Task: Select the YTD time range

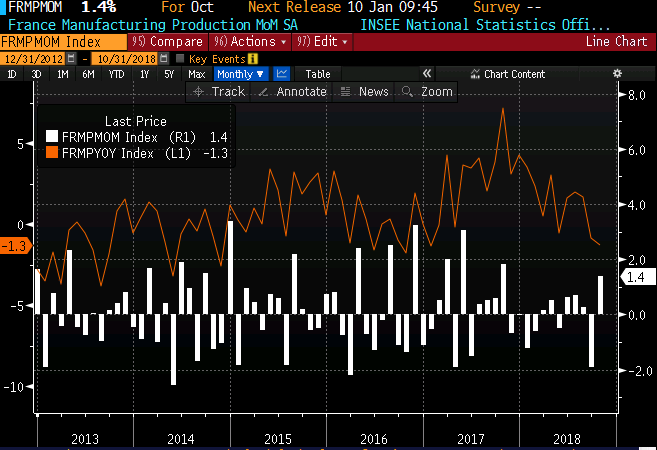Action: click(x=116, y=74)
